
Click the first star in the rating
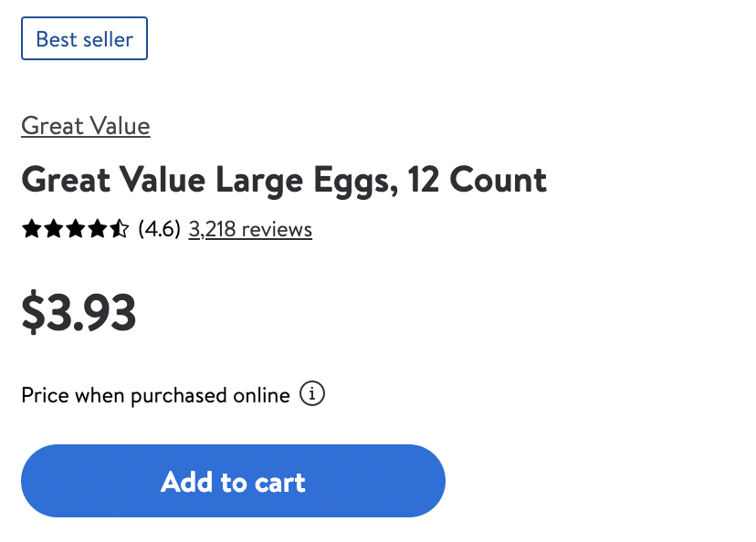tap(31, 229)
